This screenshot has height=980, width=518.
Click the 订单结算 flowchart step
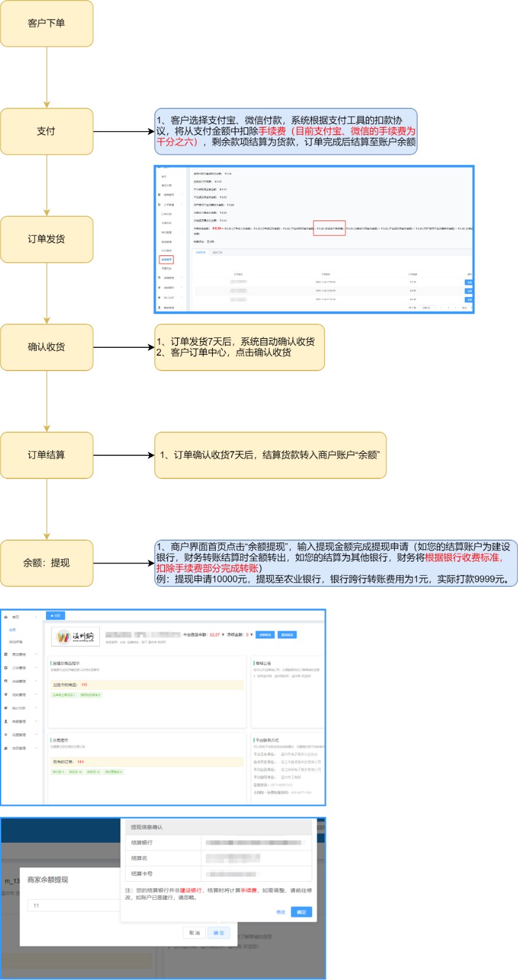coord(47,455)
